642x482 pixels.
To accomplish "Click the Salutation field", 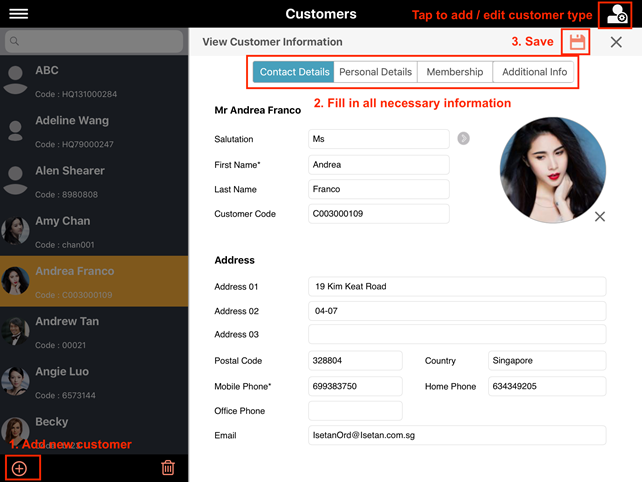I will [379, 139].
